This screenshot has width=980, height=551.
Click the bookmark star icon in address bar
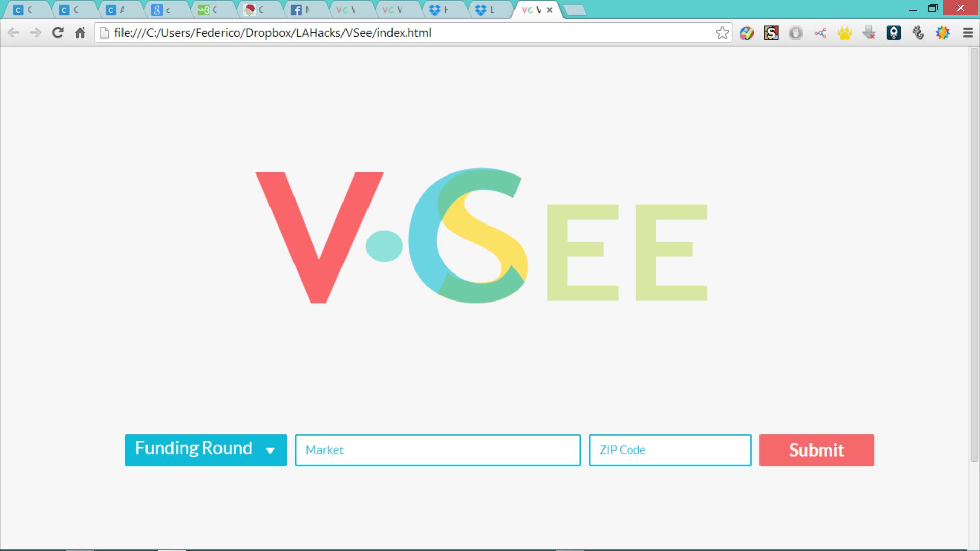(x=722, y=33)
